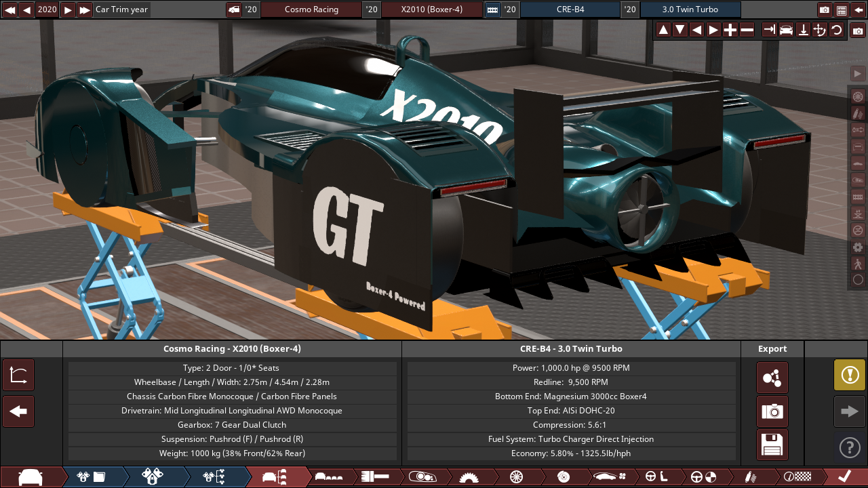Viewport: 868px width, 488px height.
Task: Toggle the free move and rotate camera icon
Action: pos(820,30)
